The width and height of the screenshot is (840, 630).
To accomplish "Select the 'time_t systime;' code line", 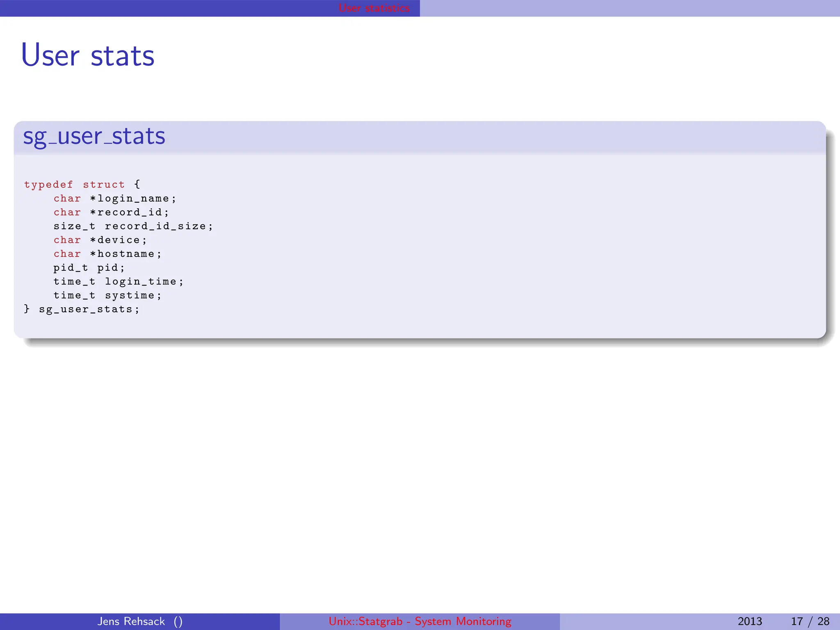I will click(x=107, y=295).
